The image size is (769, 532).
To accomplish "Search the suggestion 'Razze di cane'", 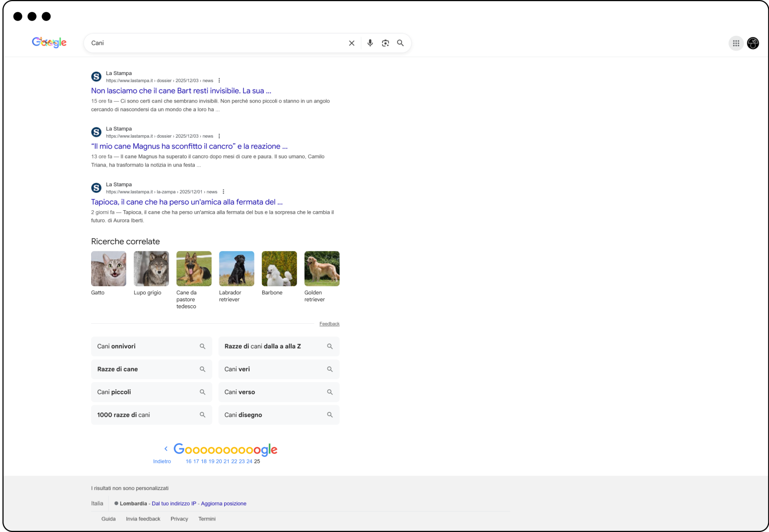I will pos(152,369).
